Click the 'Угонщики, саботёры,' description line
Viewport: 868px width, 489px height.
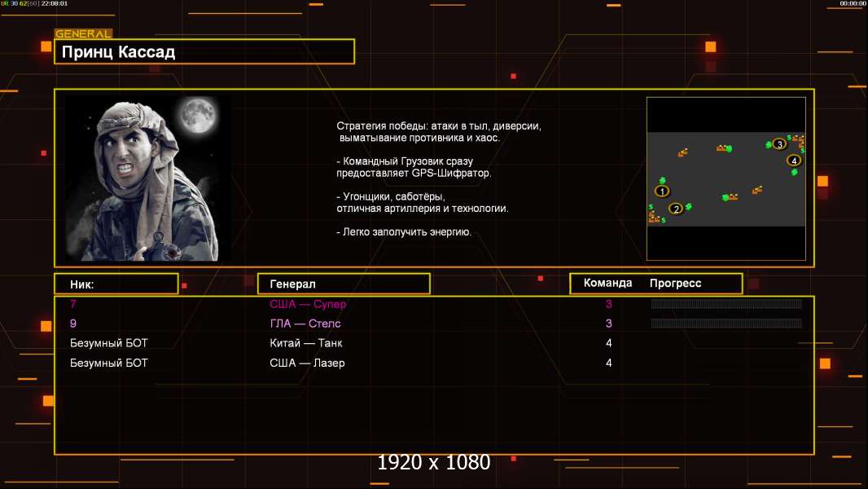tap(391, 196)
